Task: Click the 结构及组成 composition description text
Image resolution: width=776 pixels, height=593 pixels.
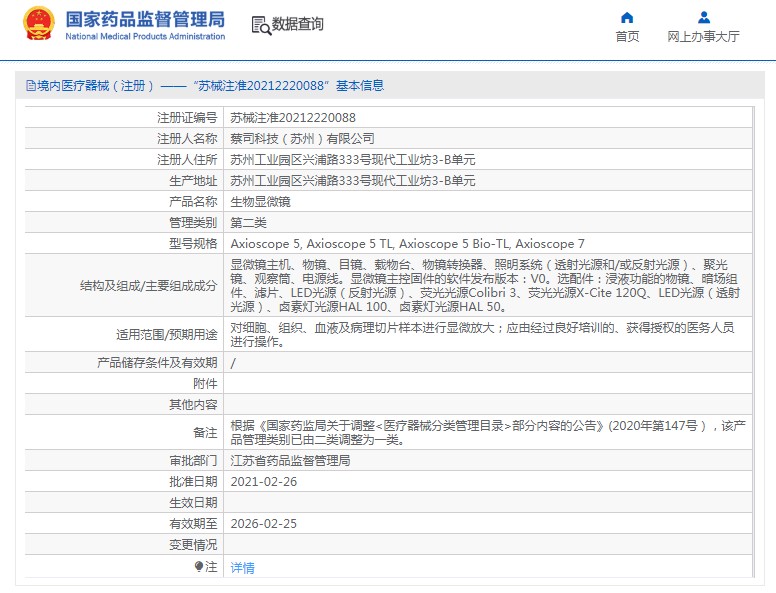Action: click(485, 286)
